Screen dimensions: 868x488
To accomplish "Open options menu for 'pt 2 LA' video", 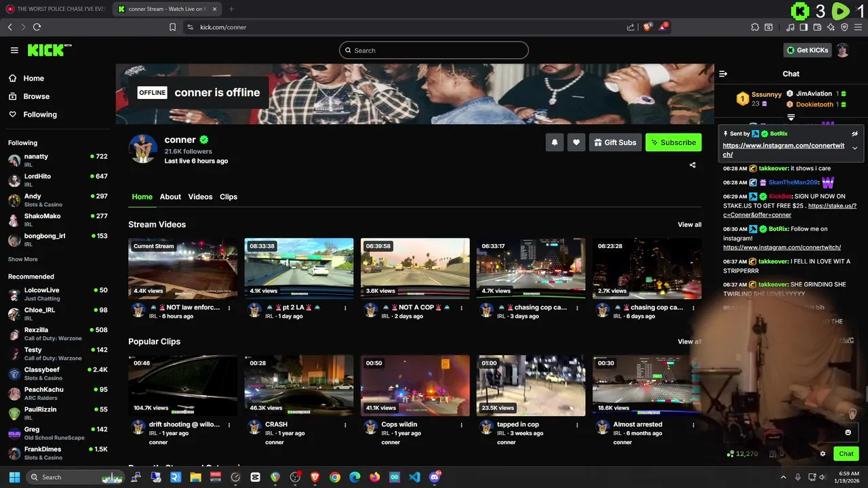I will coord(345,308).
